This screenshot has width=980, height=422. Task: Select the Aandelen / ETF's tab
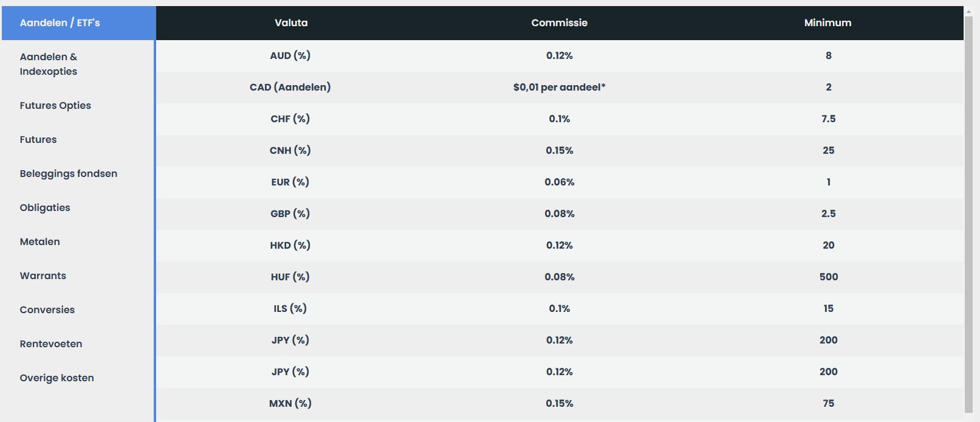[x=60, y=23]
